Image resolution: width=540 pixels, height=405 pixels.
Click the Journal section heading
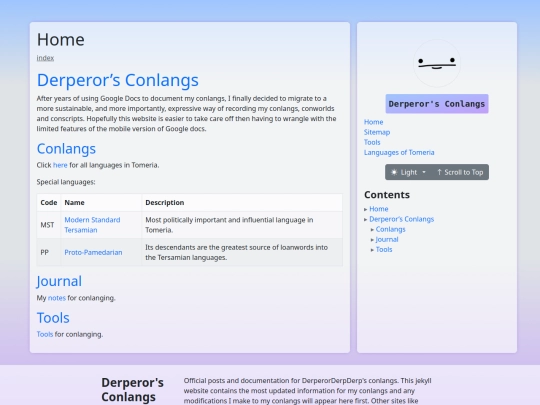59,281
